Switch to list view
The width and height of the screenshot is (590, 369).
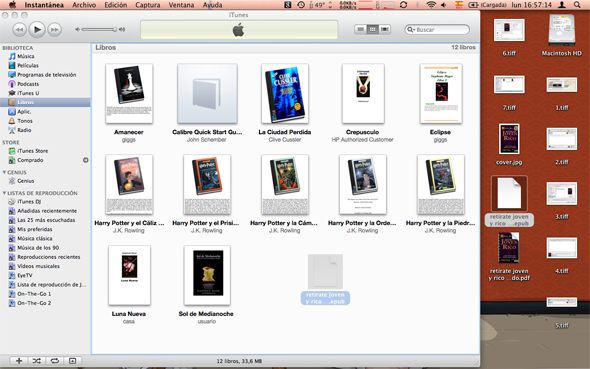coord(360,29)
